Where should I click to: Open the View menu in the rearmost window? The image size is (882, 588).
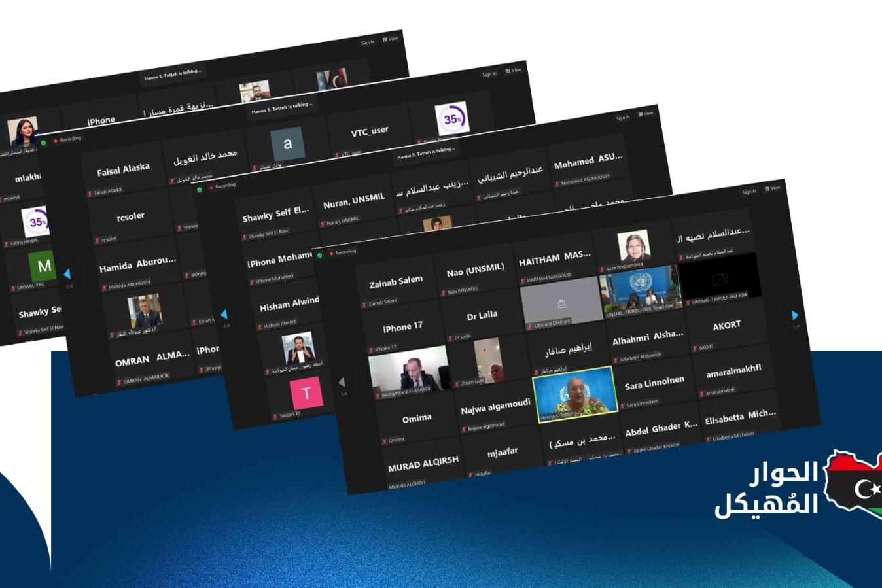pos(390,39)
